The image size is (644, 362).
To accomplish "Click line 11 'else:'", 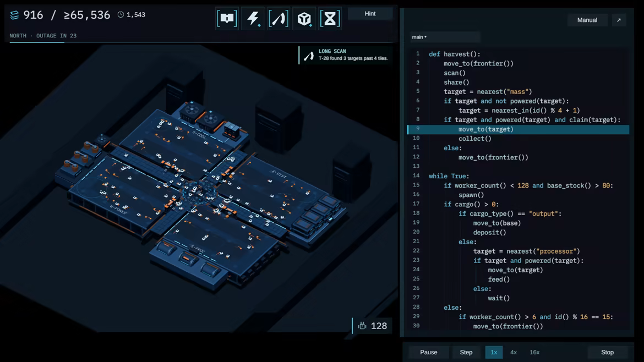I will tap(452, 148).
